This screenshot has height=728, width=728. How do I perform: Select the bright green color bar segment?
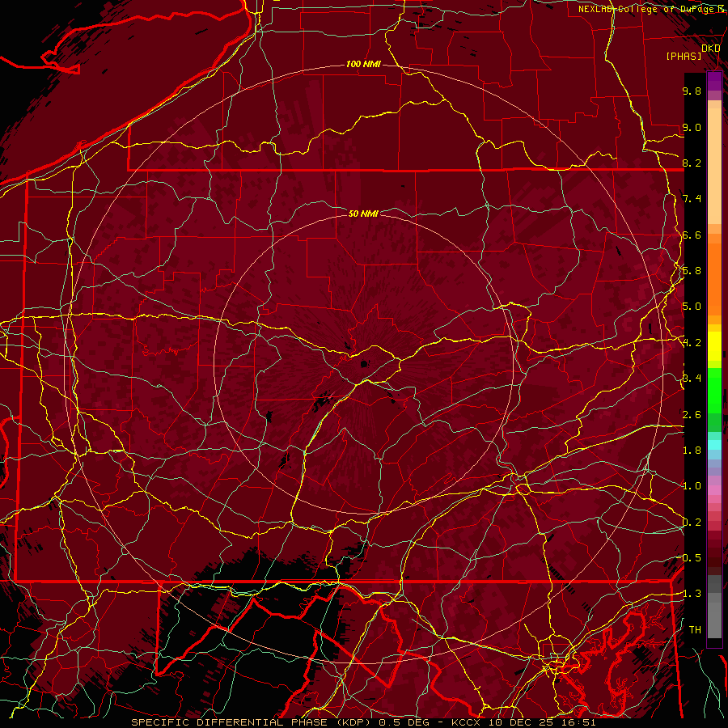coord(714,390)
